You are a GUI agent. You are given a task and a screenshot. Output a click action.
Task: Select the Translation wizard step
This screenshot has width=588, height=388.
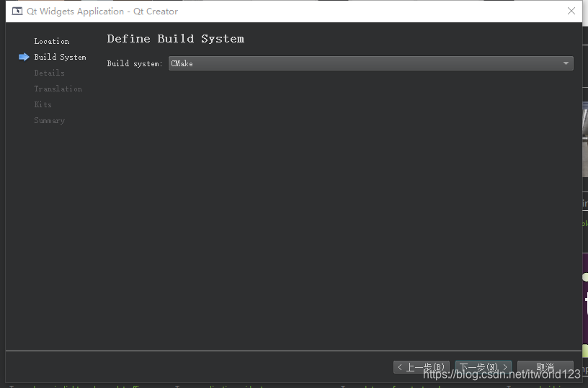point(58,89)
